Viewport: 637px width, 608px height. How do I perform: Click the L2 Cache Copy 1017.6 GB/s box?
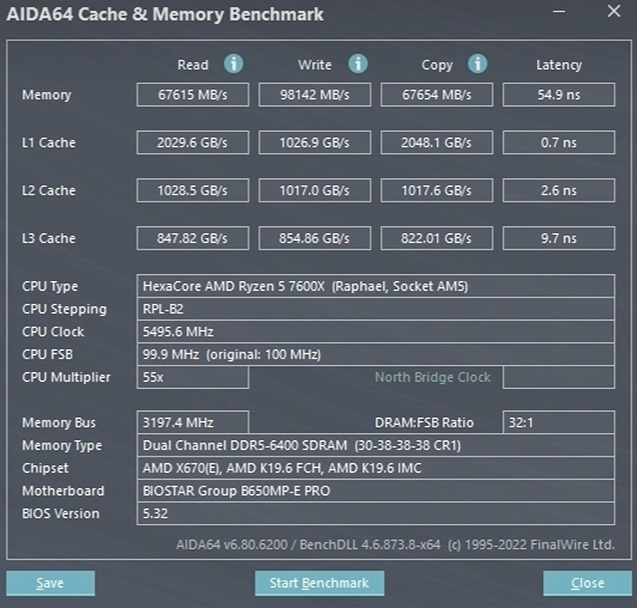coord(437,190)
